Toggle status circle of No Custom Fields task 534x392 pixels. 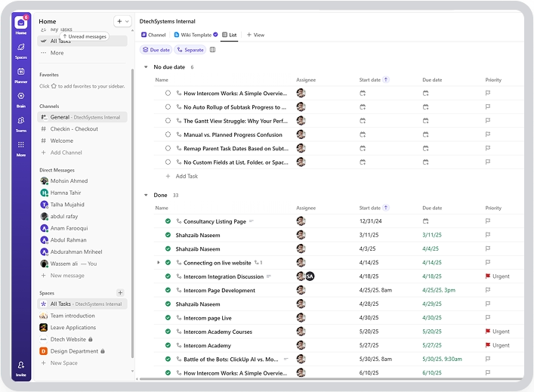[x=168, y=162]
